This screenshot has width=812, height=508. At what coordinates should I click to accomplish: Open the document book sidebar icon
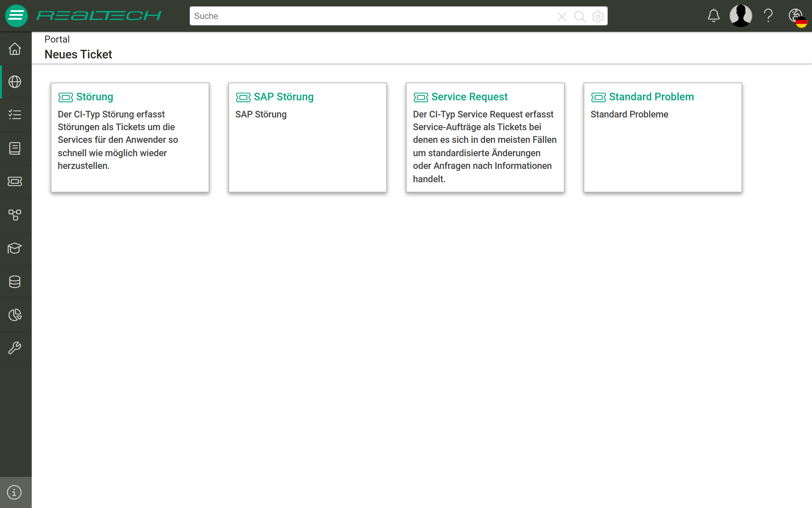tap(15, 148)
